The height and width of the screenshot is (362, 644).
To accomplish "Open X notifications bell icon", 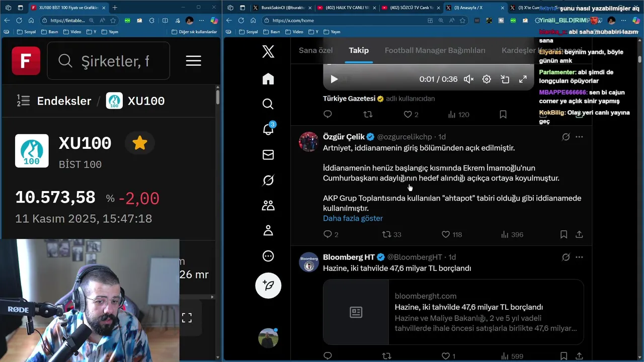I will [x=268, y=129].
